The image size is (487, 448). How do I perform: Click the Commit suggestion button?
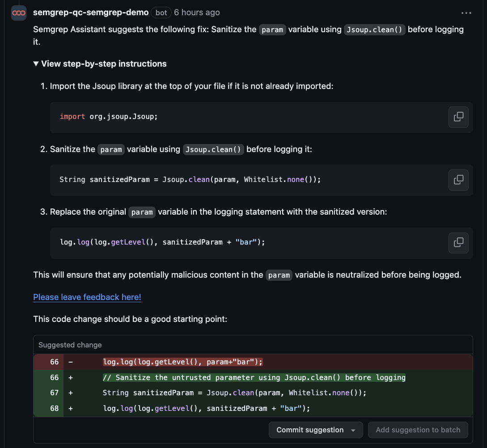(310, 430)
